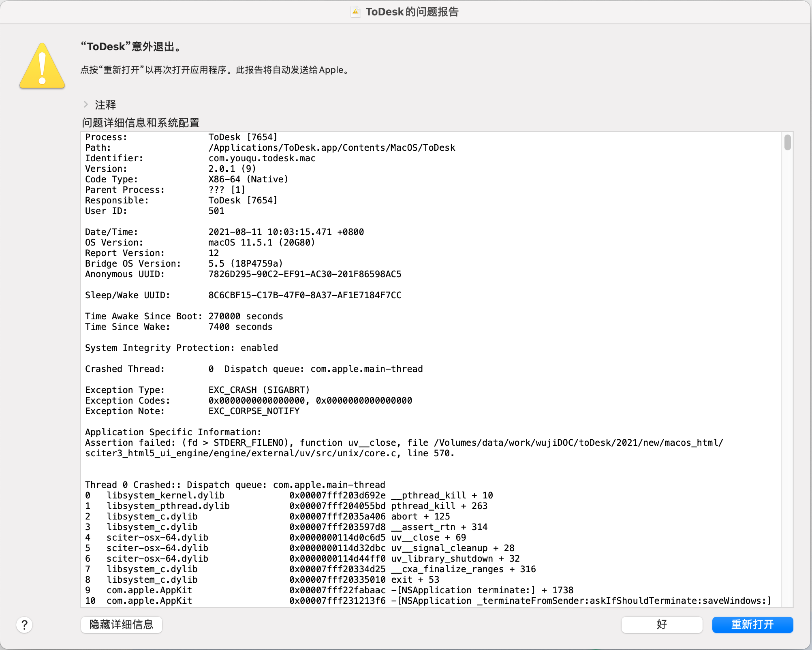Click the ToDesk title bar document icon
Image resolution: width=812 pixels, height=650 pixels.
355,12
